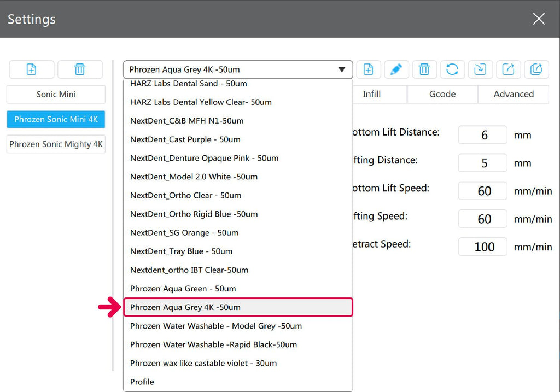The image size is (560, 392).
Task: Export all profiles with the stacked-arrow icon
Action: [x=536, y=69]
